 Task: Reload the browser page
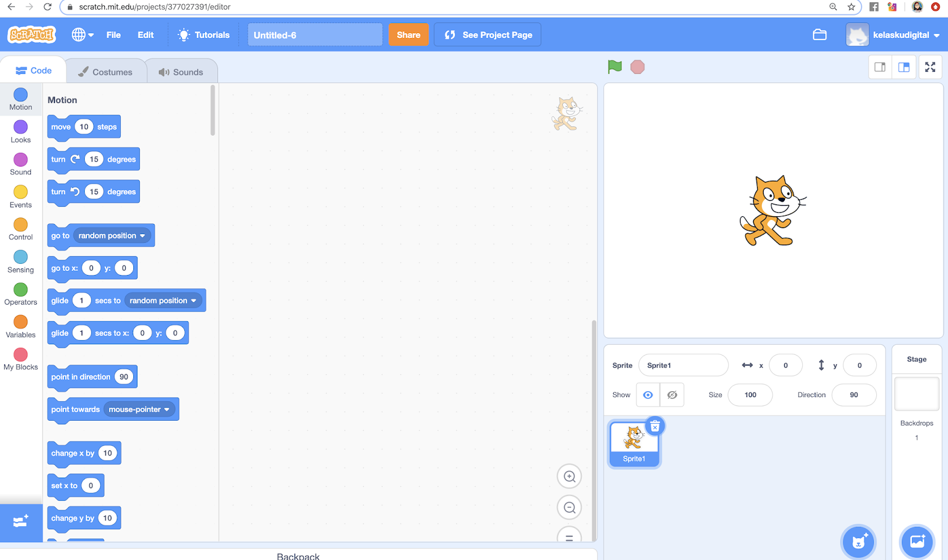(48, 7)
